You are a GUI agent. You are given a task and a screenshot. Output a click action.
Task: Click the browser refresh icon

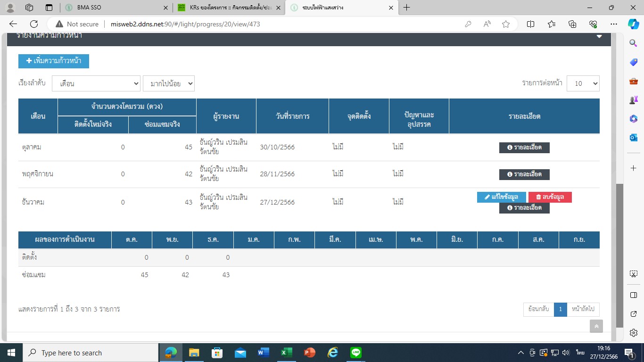click(x=34, y=24)
